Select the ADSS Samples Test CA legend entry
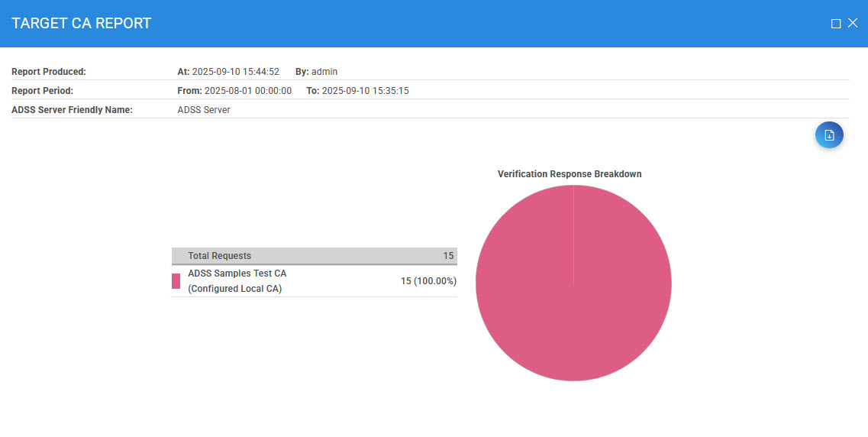868x437 pixels. pos(237,274)
